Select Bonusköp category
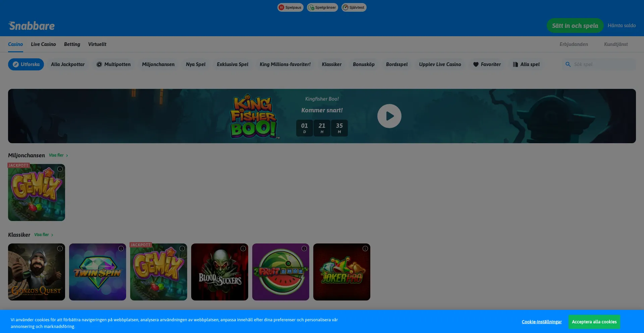Viewport: 644px width, 333px height. pyautogui.click(x=364, y=64)
